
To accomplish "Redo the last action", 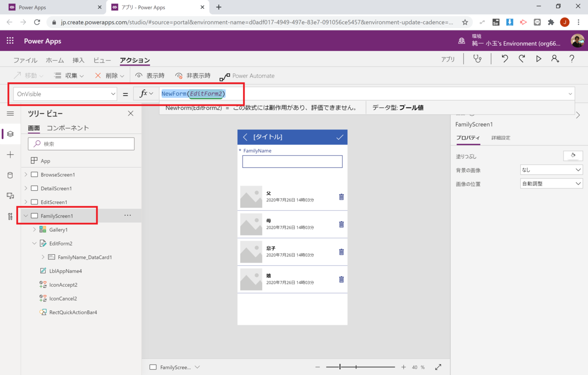I will (522, 59).
